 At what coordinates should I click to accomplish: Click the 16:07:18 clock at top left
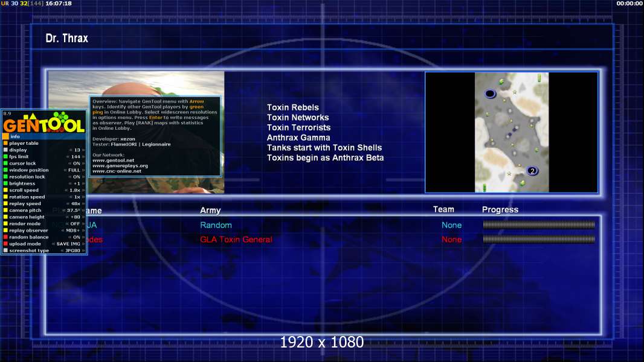(59, 3)
